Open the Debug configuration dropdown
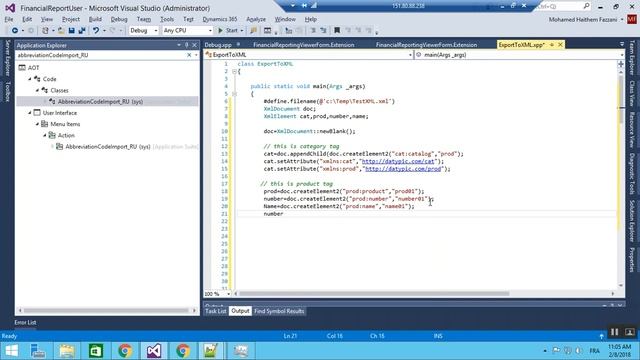This screenshot has width=640, height=360. (x=143, y=31)
